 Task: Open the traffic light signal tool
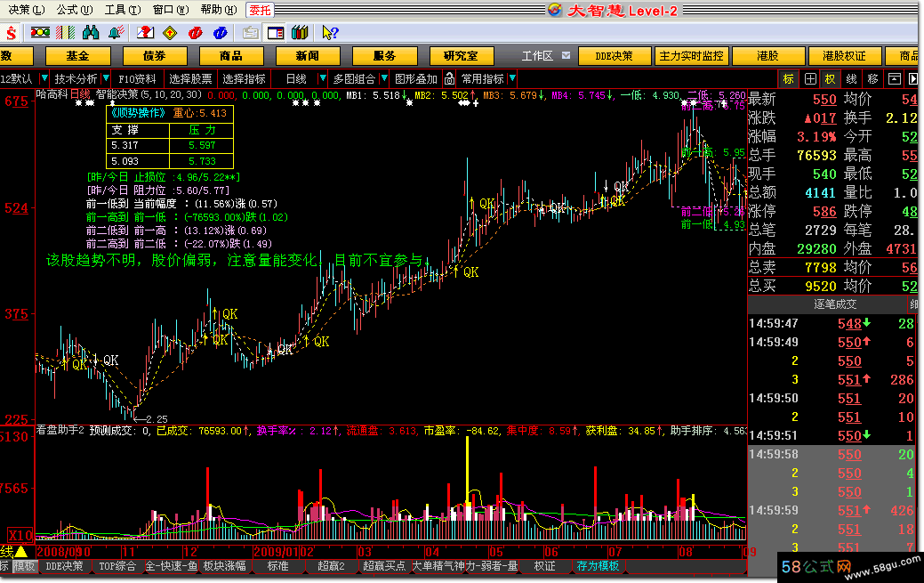click(x=40, y=32)
